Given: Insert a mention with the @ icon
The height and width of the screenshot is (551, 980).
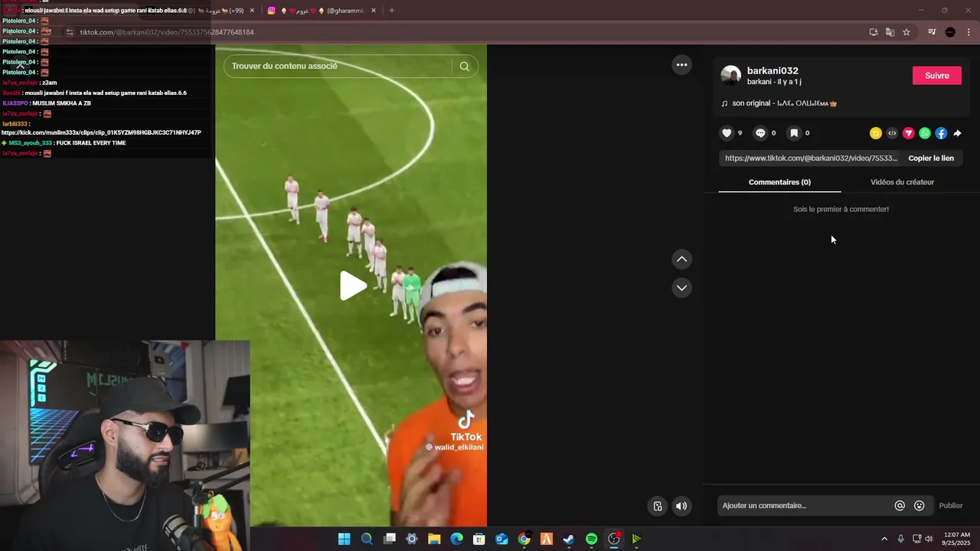Looking at the screenshot, I should click(x=900, y=506).
